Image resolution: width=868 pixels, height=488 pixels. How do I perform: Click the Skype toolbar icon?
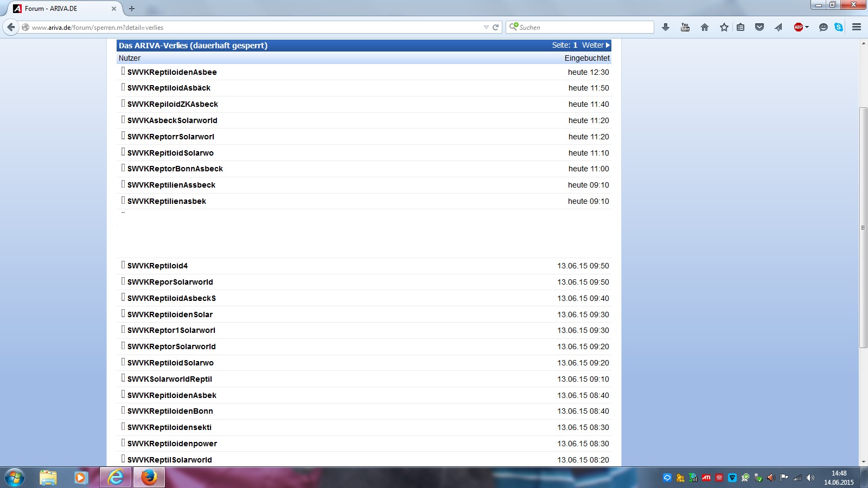click(839, 27)
